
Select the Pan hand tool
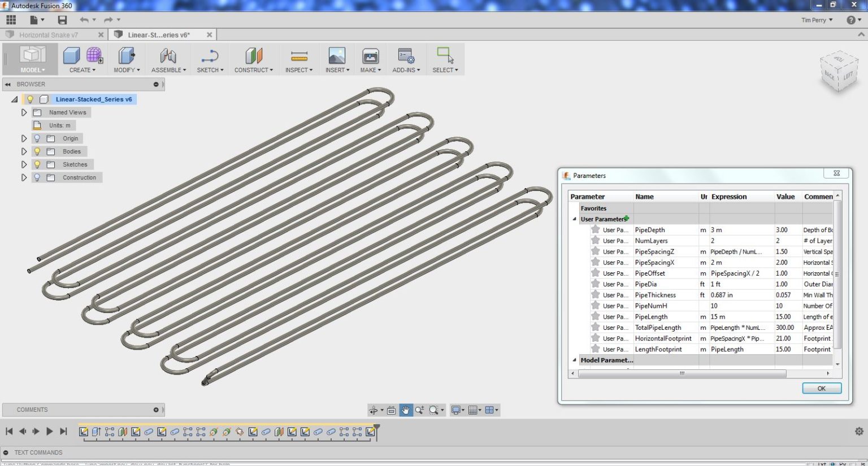406,410
